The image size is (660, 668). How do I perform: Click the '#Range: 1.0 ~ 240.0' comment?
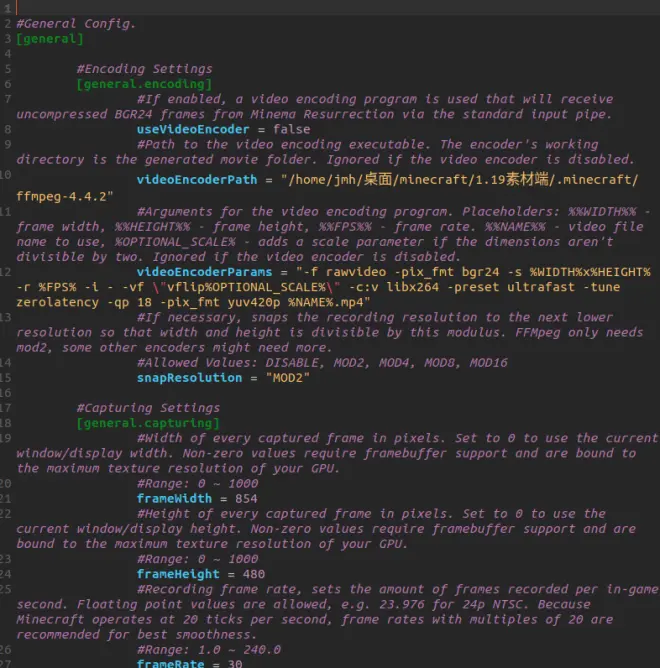tap(209, 650)
